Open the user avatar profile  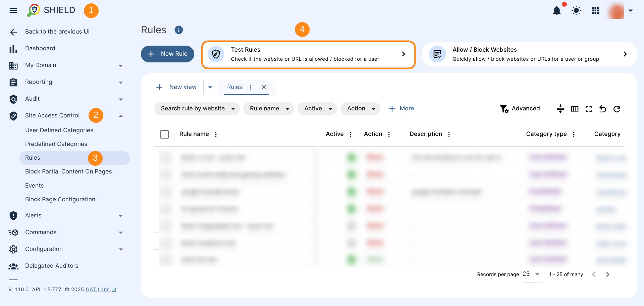tap(616, 11)
